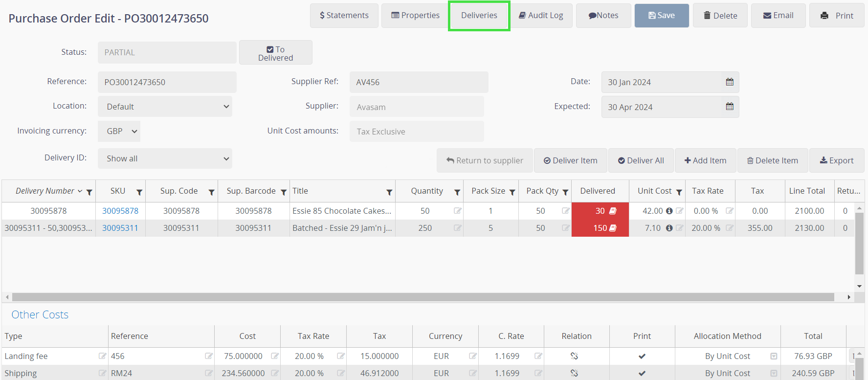Toggle Print checkmark for Landing fee
Viewport: 868px width, 380px height.
pyautogui.click(x=642, y=356)
